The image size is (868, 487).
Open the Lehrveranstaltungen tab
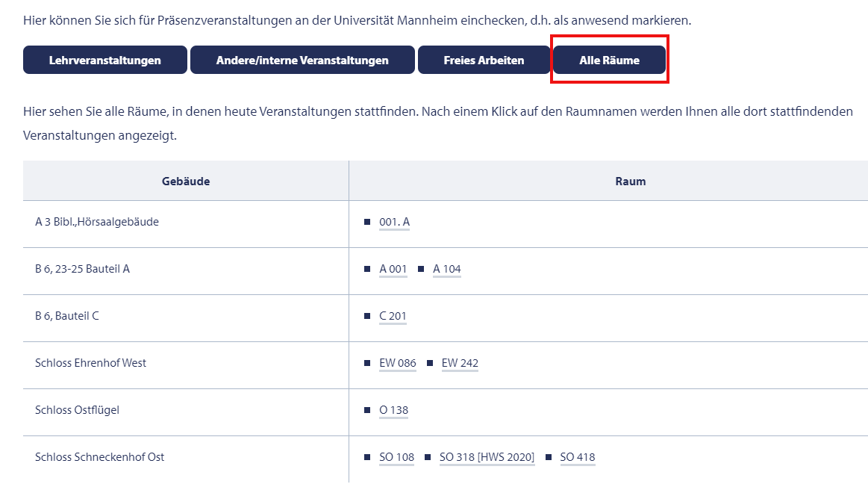point(105,60)
